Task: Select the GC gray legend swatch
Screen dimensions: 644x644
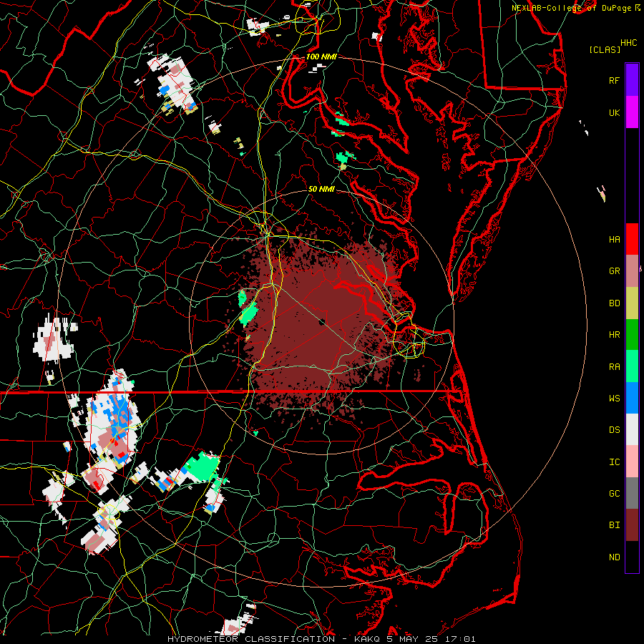Action: pyautogui.click(x=632, y=493)
